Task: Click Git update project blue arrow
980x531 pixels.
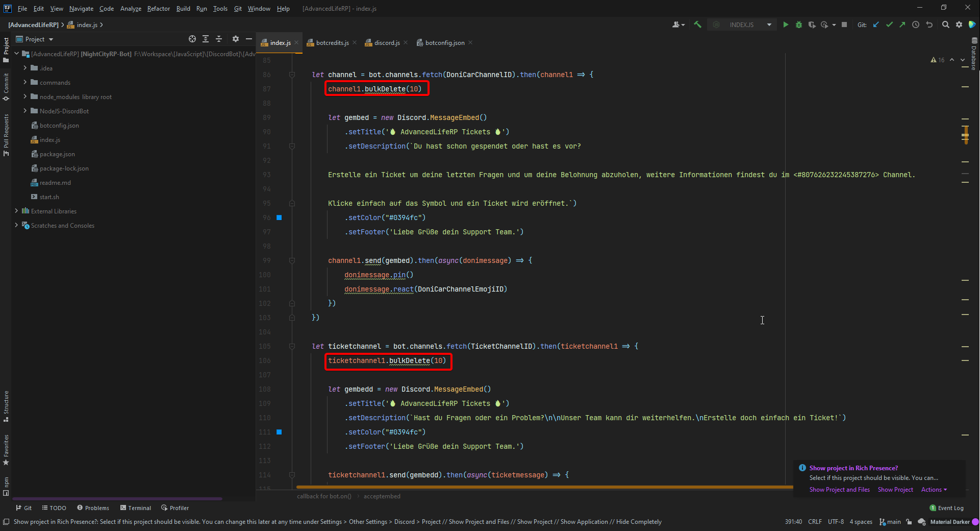Action: 876,25
